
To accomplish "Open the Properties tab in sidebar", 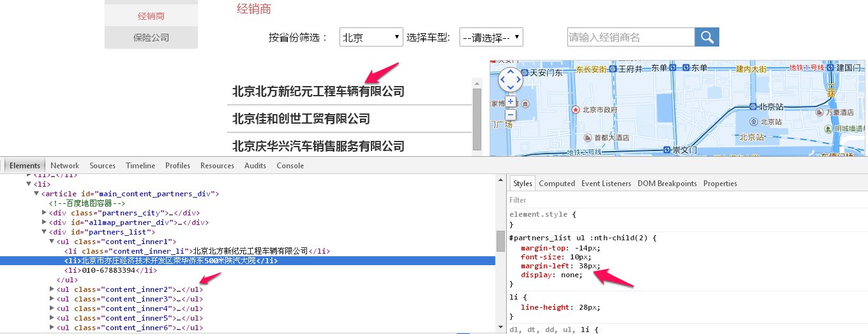I will [720, 184].
